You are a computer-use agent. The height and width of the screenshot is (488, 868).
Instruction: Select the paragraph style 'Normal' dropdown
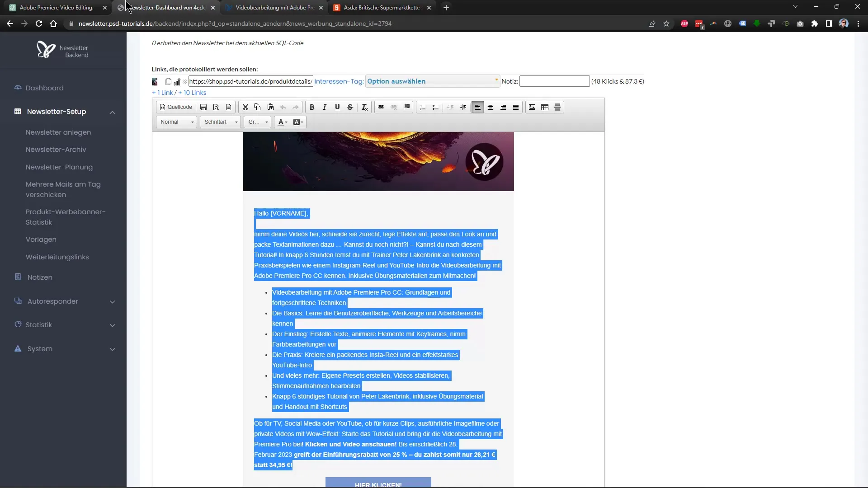175,122
